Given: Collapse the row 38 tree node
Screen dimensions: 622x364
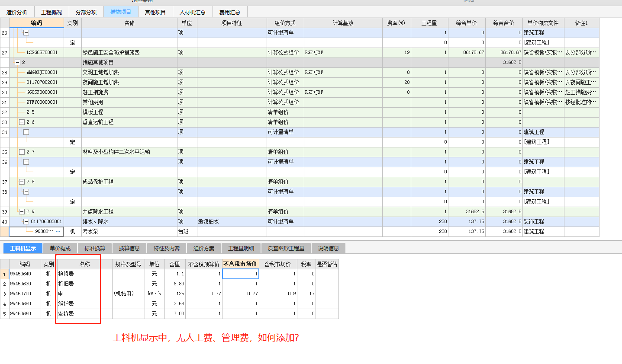Looking at the screenshot, I should (x=26, y=192).
